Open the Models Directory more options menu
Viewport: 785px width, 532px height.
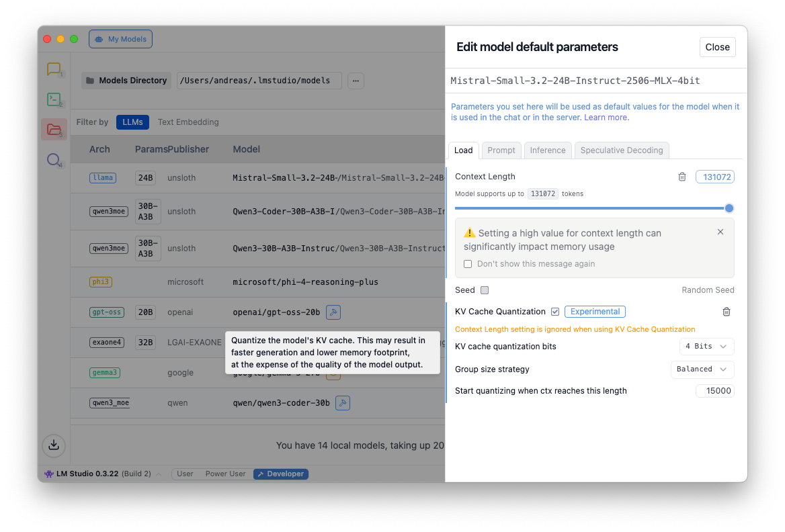[x=356, y=81]
